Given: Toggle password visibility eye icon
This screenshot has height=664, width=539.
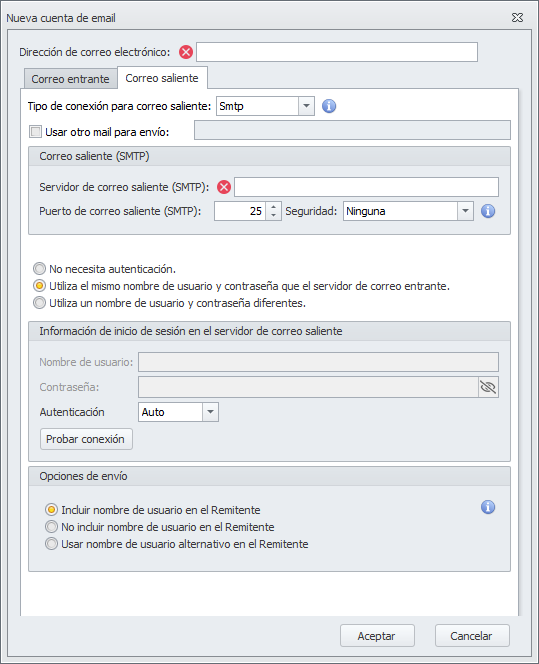Looking at the screenshot, I should tap(488, 387).
